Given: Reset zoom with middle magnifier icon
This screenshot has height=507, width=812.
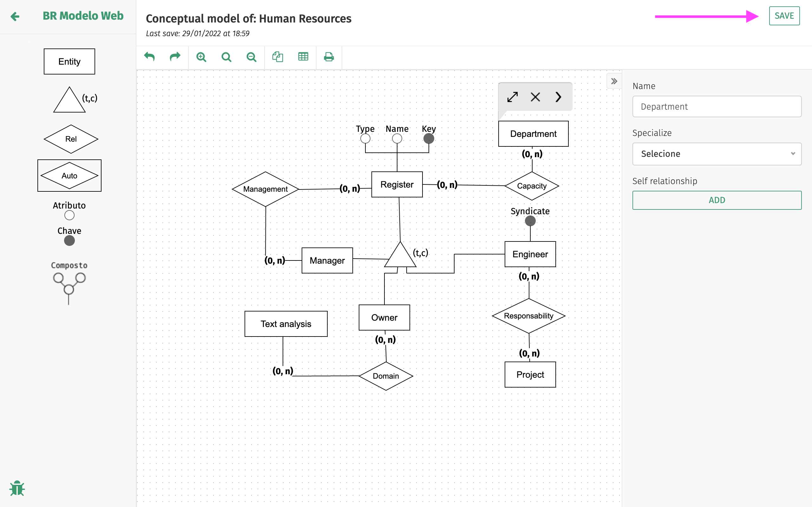Looking at the screenshot, I should click(226, 57).
